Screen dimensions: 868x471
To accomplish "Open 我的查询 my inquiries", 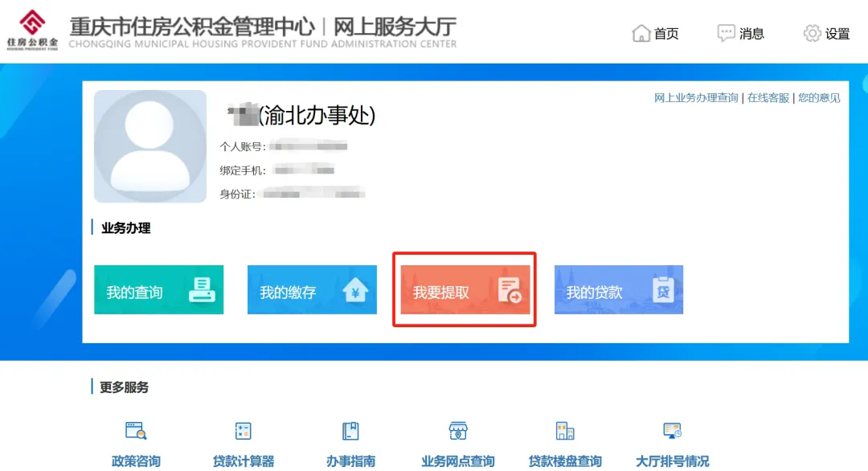I will click(158, 291).
